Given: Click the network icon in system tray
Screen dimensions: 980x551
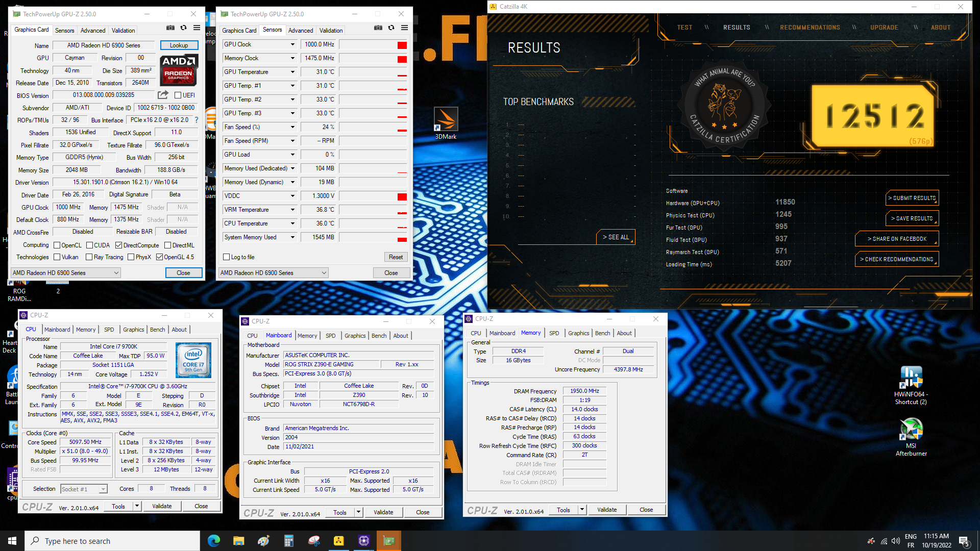Looking at the screenshot, I should click(x=884, y=541).
